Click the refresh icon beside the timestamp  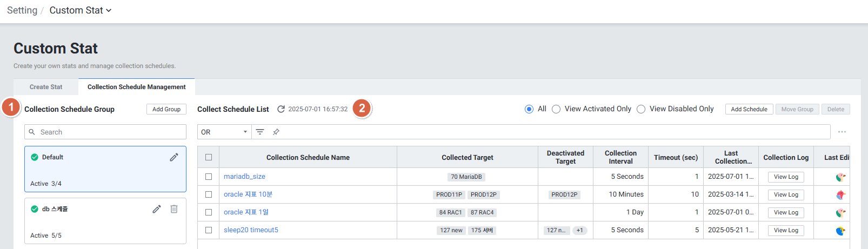pyautogui.click(x=281, y=109)
